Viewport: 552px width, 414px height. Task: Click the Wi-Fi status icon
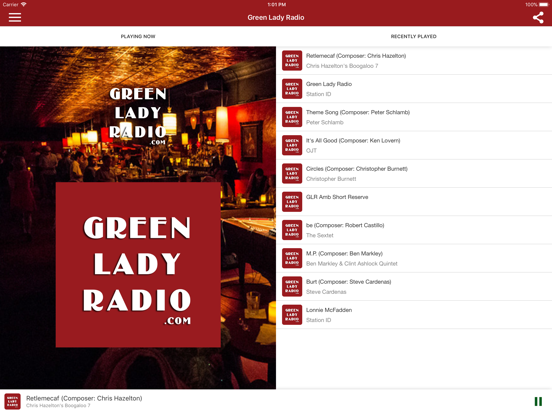coord(24,4)
